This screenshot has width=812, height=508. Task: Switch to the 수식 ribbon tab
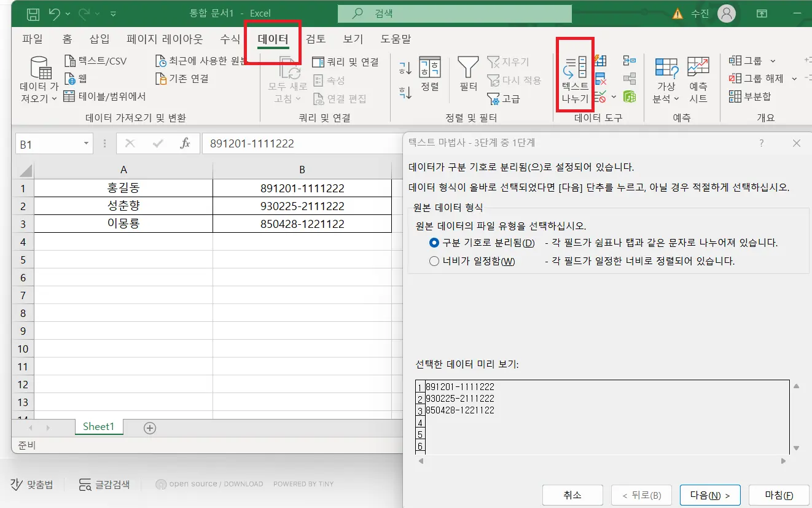(230, 39)
